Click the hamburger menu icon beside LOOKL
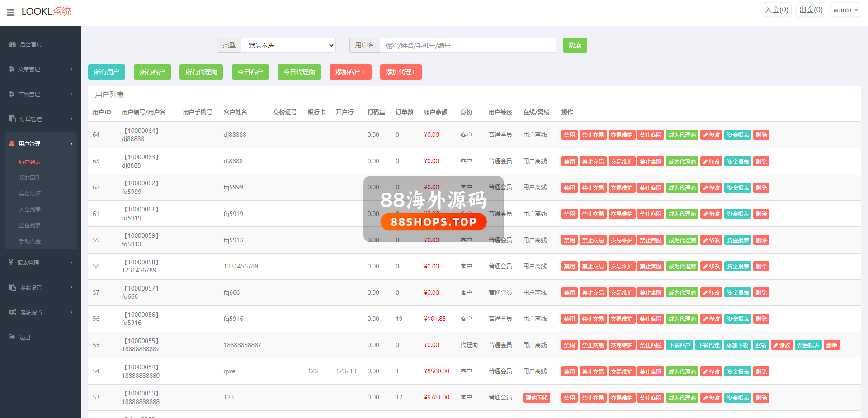 point(10,12)
